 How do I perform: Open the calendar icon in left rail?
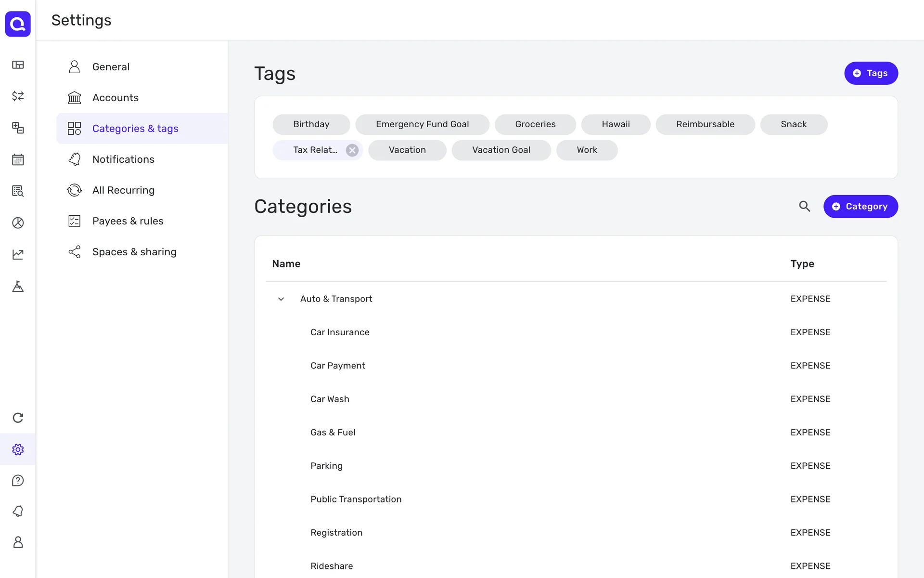tap(18, 159)
